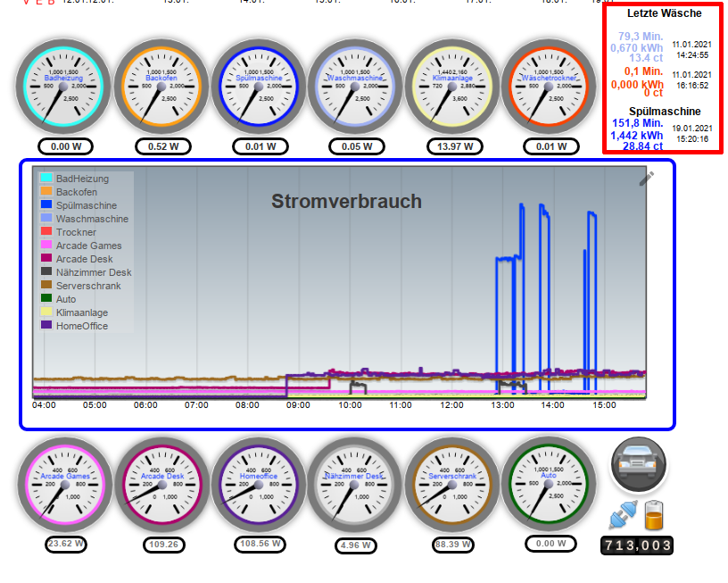Click the pink Arcade Games legend swatch

[x=46, y=245]
